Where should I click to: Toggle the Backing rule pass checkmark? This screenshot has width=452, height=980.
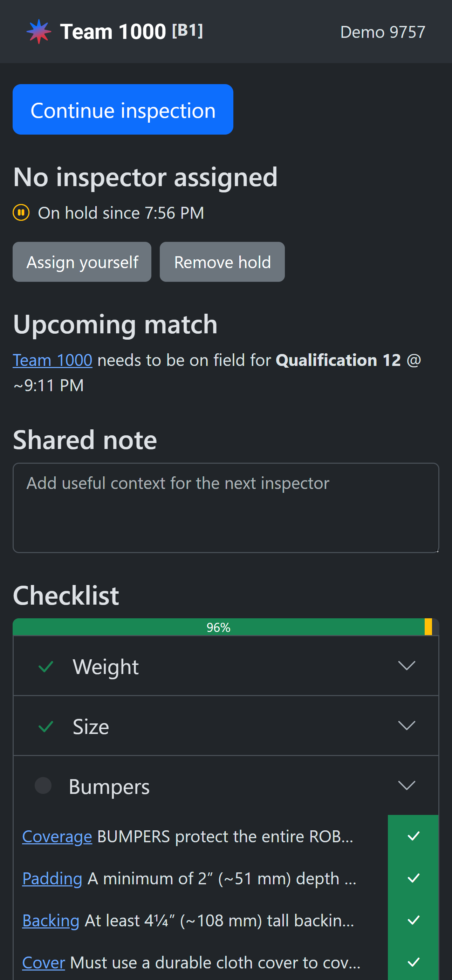(413, 920)
